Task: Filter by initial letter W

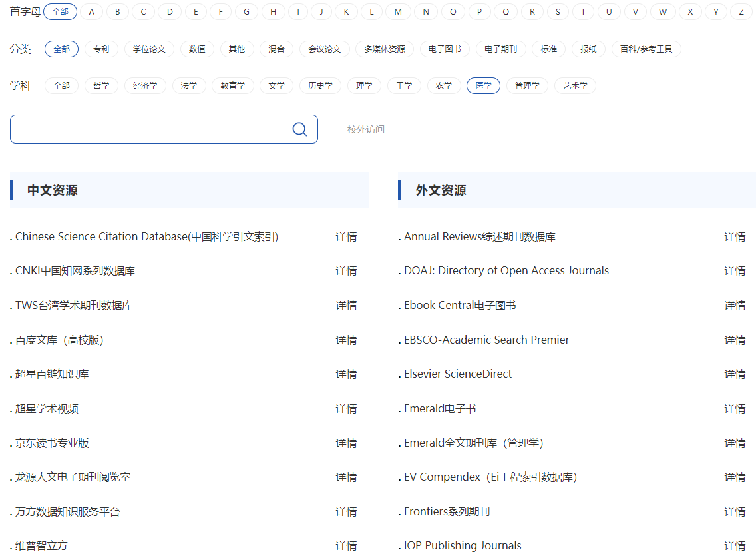Action: (x=663, y=11)
